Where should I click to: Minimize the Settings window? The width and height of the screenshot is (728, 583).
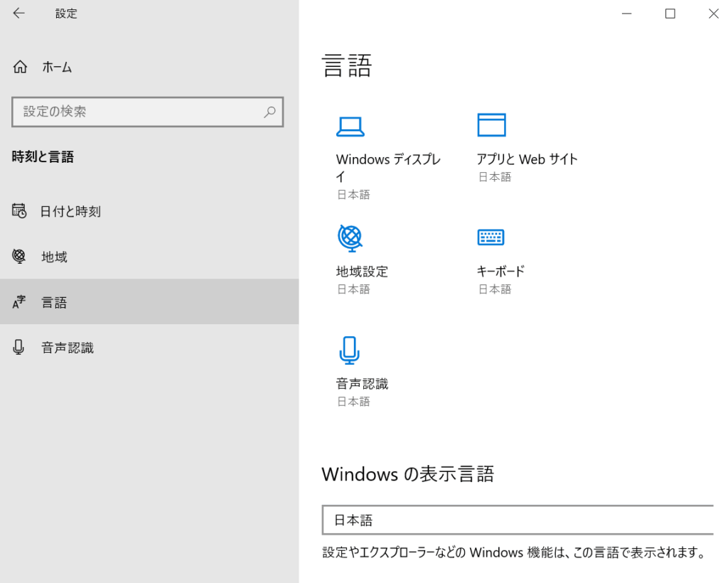(x=626, y=14)
